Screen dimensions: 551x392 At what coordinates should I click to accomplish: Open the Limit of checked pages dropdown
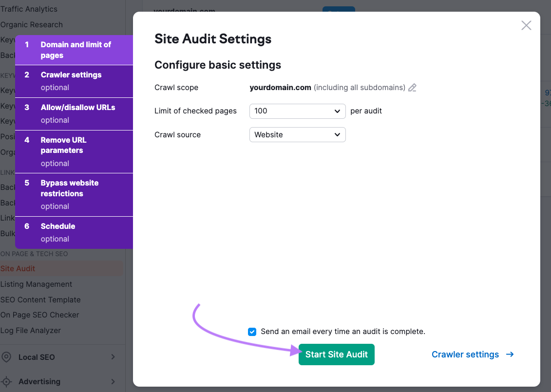297,111
